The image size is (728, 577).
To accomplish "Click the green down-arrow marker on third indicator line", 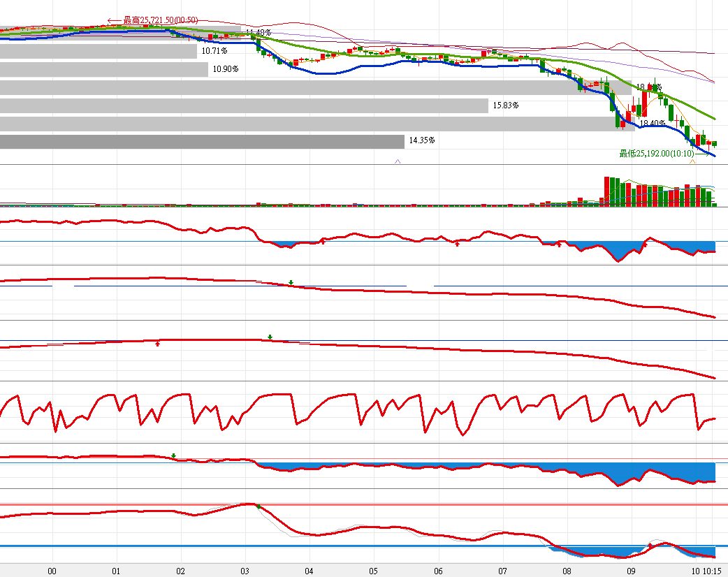I will click(270, 337).
